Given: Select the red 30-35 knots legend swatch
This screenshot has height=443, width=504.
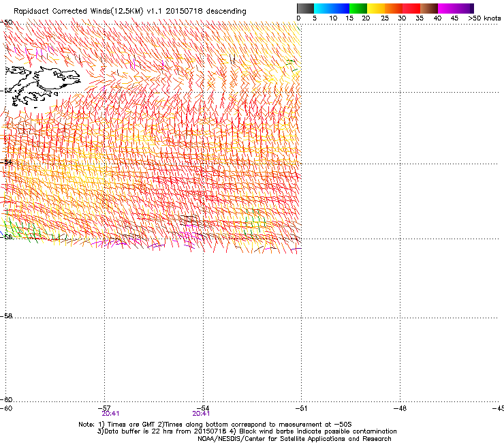Looking at the screenshot, I should click(x=411, y=8).
